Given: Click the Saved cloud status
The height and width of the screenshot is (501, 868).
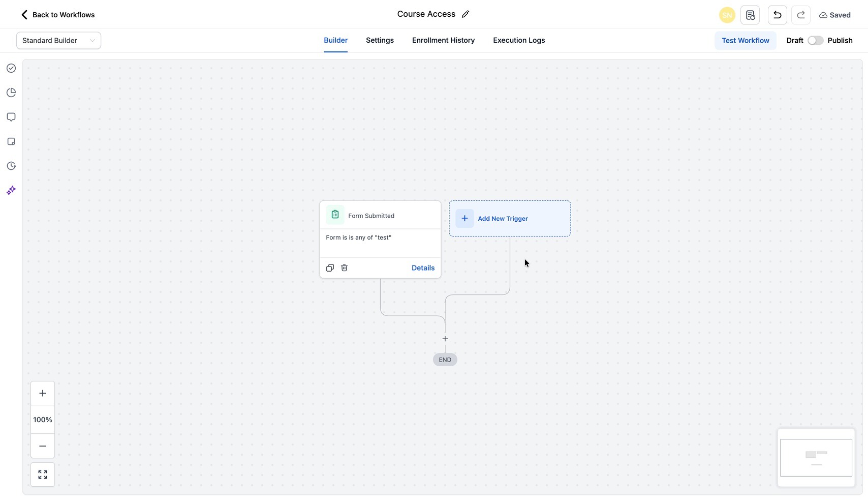Looking at the screenshot, I should point(835,15).
